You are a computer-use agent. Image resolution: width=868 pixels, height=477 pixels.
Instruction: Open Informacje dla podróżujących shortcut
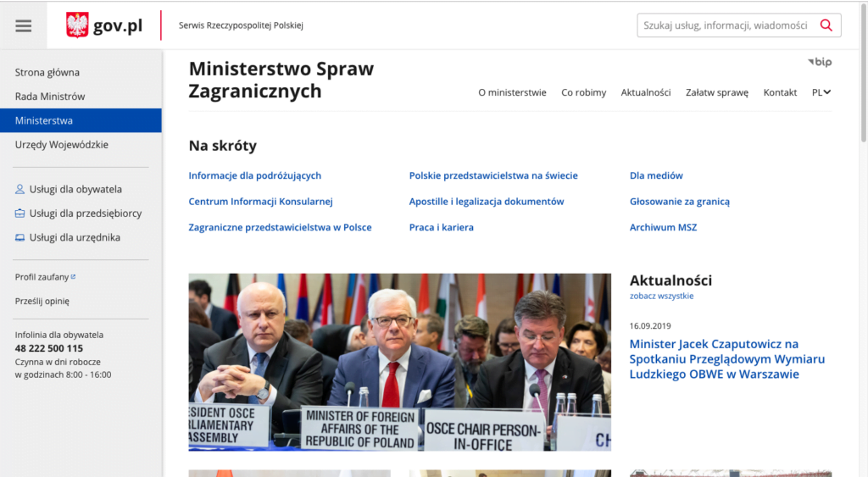tap(254, 175)
